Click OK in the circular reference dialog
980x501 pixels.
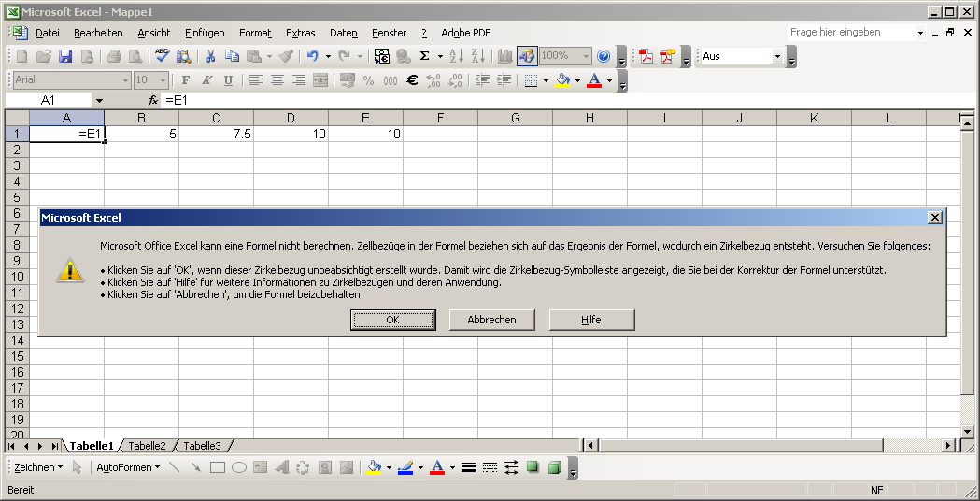point(392,320)
